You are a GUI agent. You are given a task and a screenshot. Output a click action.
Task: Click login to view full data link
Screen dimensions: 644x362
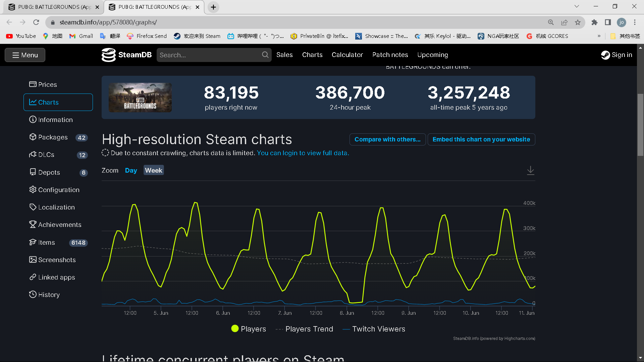tap(303, 153)
